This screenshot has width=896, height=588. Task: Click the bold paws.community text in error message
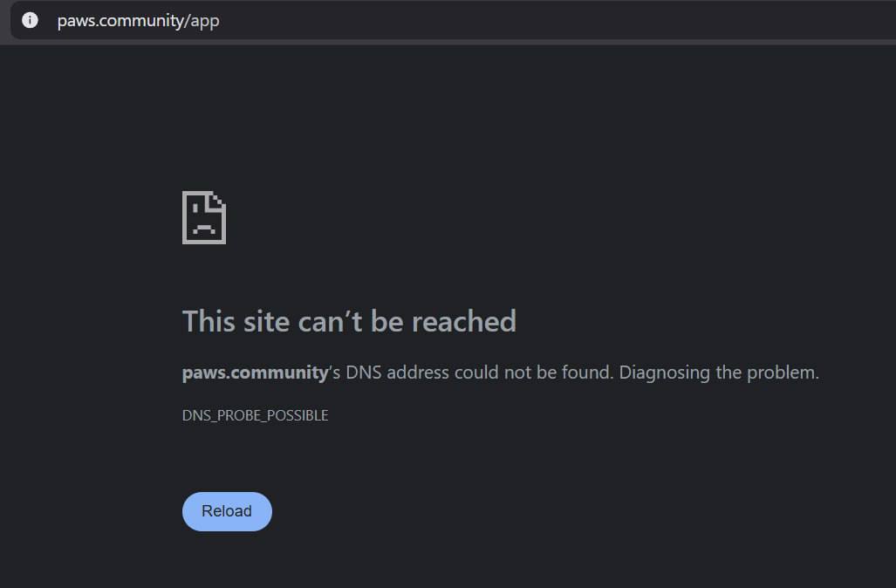pyautogui.click(x=256, y=373)
